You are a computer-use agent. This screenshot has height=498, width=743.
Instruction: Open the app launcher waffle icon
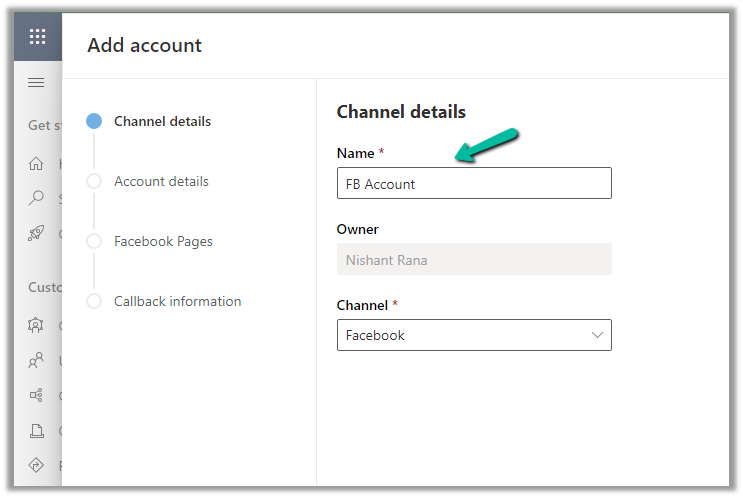37,37
